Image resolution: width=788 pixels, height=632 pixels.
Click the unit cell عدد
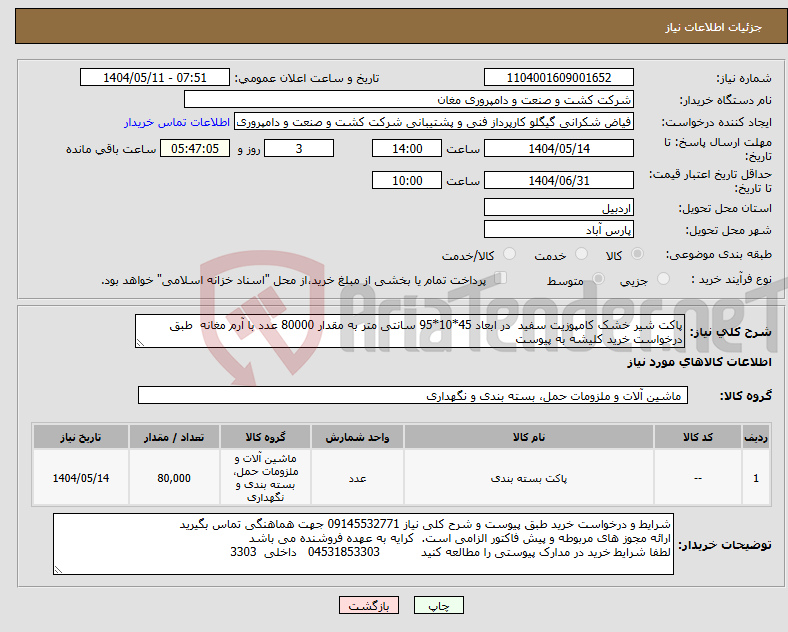point(357,478)
